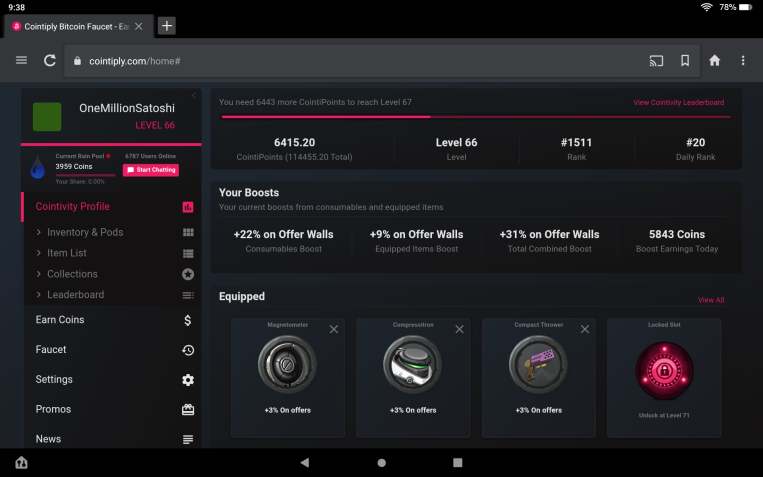Unequip the Compact Thrower item
This screenshot has width=763, height=477.
click(585, 330)
